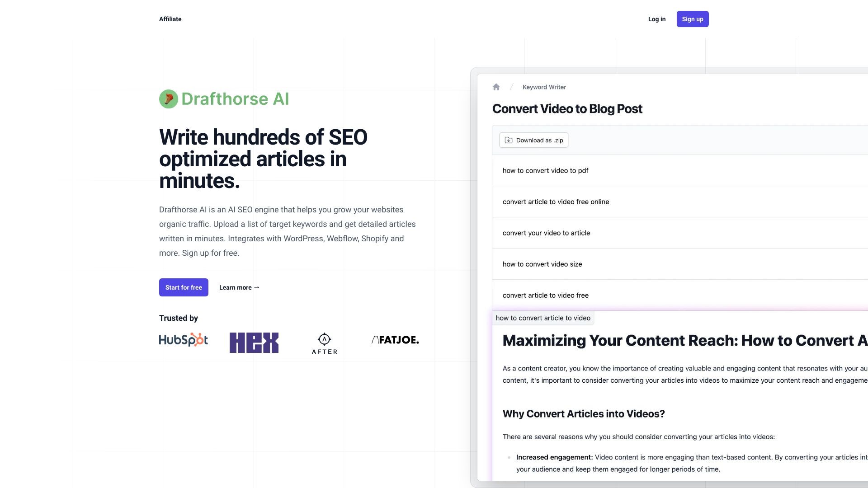The width and height of the screenshot is (868, 488).
Task: Click the AFTER compass logo
Action: point(324,343)
